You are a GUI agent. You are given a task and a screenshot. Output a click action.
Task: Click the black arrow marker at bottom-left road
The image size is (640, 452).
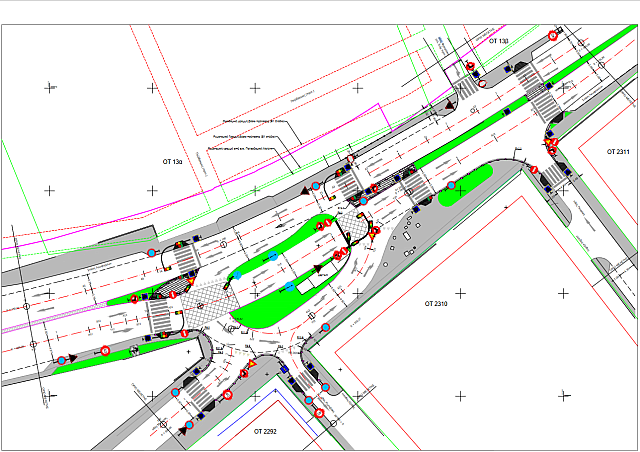[186, 428]
